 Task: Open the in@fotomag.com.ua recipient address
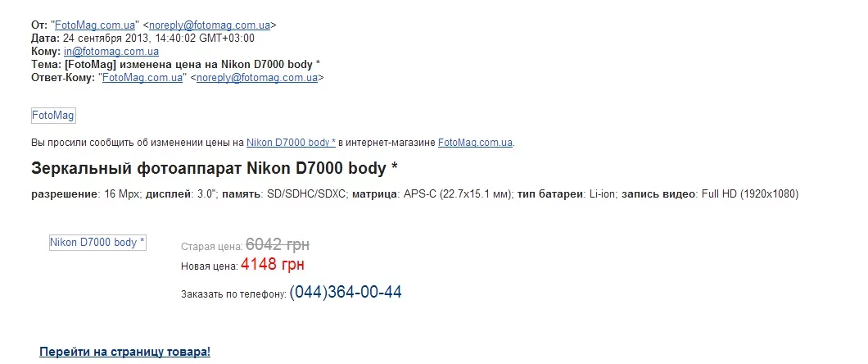click(x=111, y=52)
